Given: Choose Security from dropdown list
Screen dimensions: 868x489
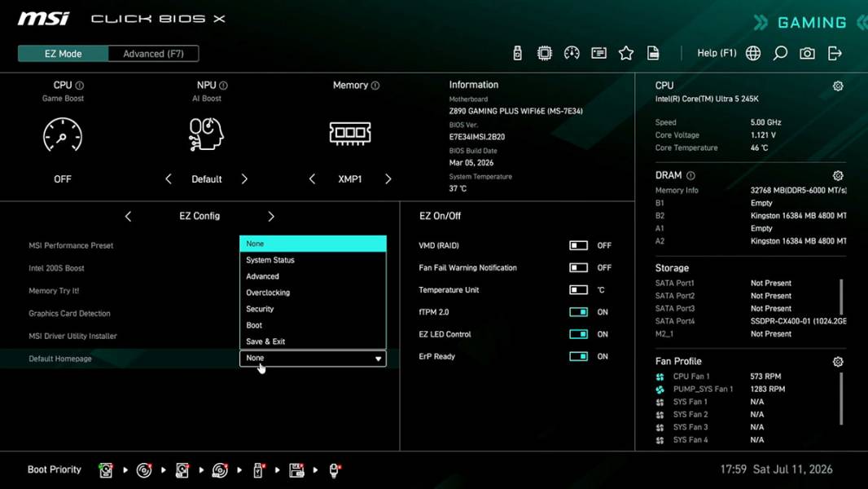Looking at the screenshot, I should 313,309.
